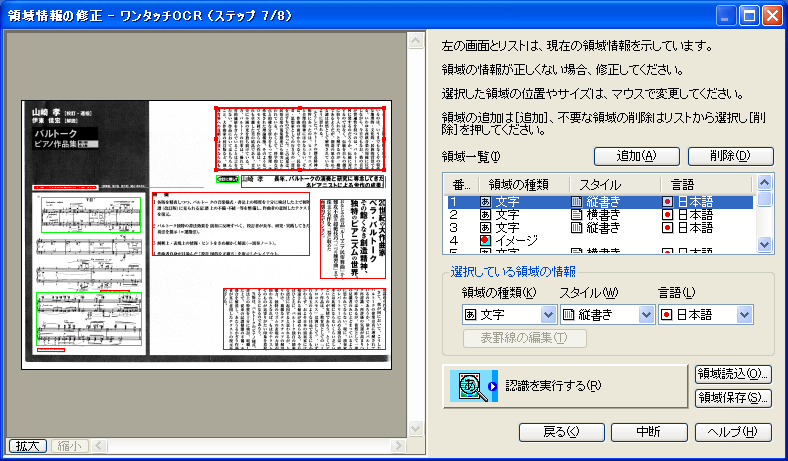The image size is (788, 461).
Task: Select row 3 文字 縦書き in list
Action: coord(600,228)
